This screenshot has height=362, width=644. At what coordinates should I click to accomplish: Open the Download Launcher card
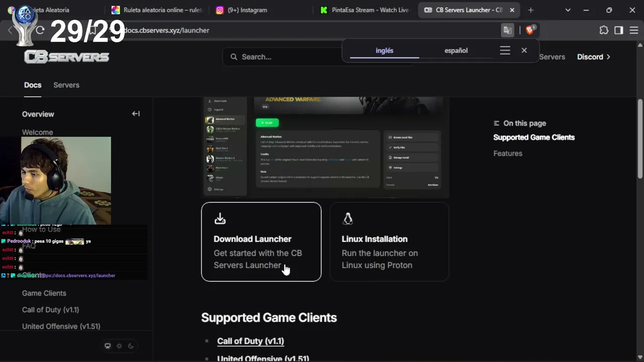tap(261, 242)
